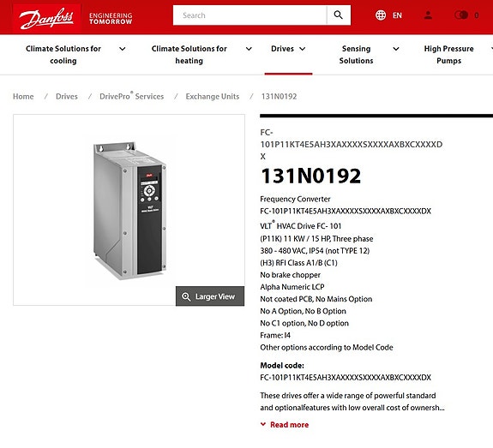The width and height of the screenshot is (493, 448).
Task: Open the Drives menu item
Action: click(282, 49)
